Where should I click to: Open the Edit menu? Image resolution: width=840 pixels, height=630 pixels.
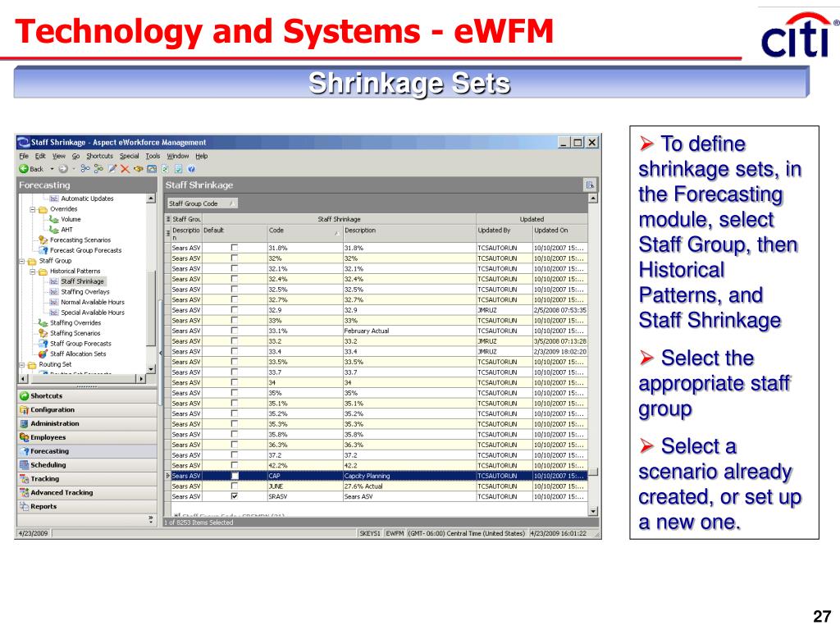41,157
